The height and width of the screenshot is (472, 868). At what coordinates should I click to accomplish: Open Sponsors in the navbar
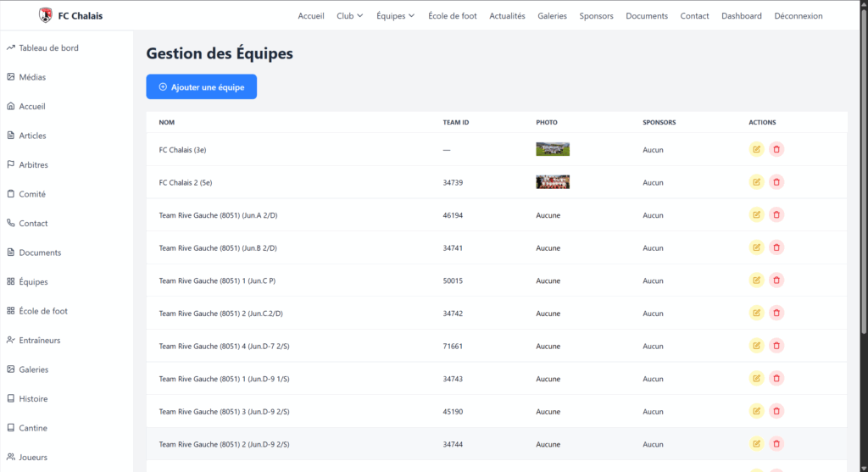pyautogui.click(x=596, y=15)
